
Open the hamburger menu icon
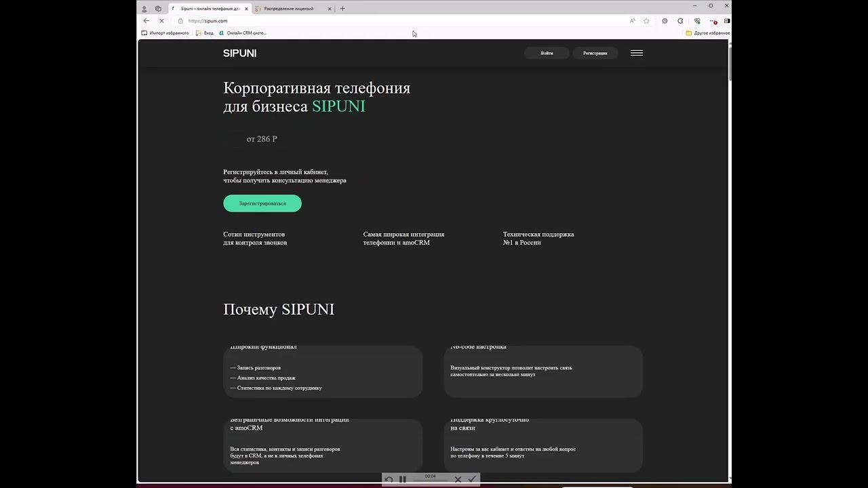tap(636, 53)
